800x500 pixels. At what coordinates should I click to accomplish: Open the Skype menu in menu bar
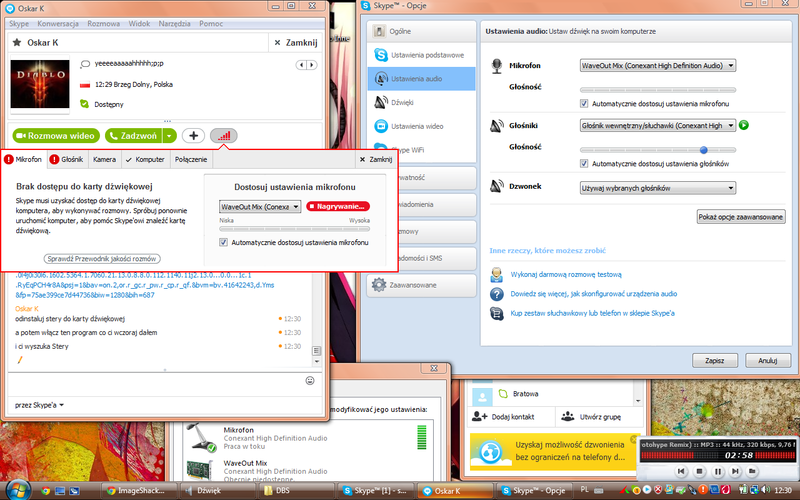pos(19,23)
